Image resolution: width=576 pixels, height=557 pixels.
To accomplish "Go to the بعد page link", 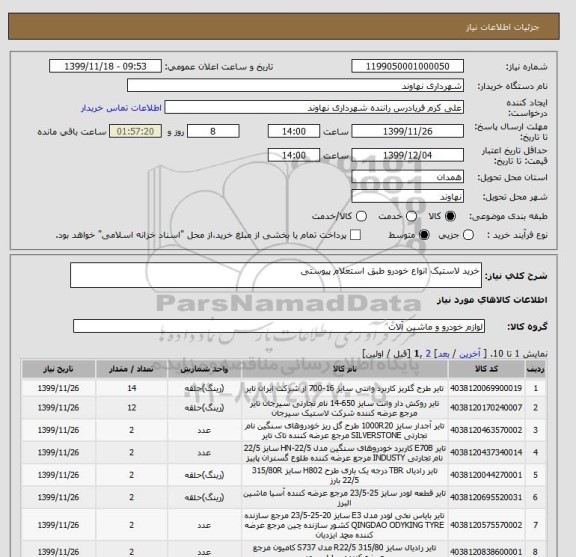I will coord(443,354).
